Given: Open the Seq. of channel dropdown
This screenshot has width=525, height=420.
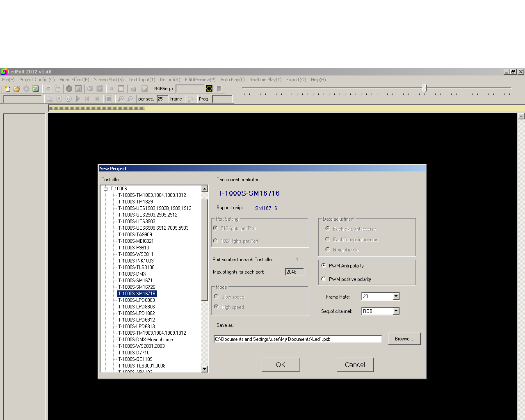Looking at the screenshot, I should click(396, 311).
